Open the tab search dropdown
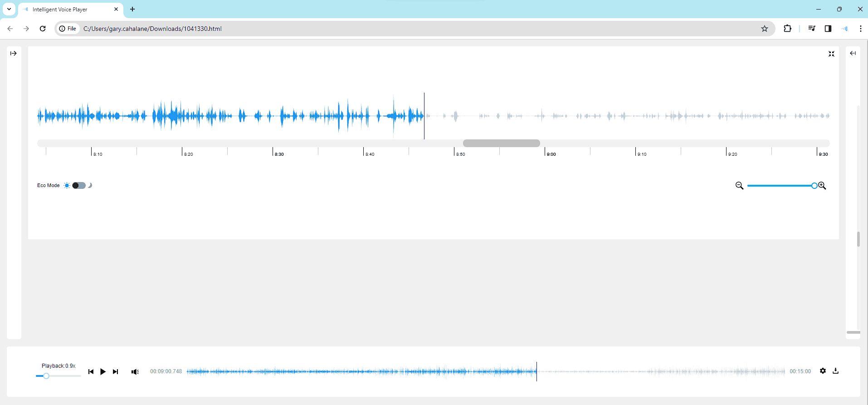The image size is (868, 405). pyautogui.click(x=9, y=9)
